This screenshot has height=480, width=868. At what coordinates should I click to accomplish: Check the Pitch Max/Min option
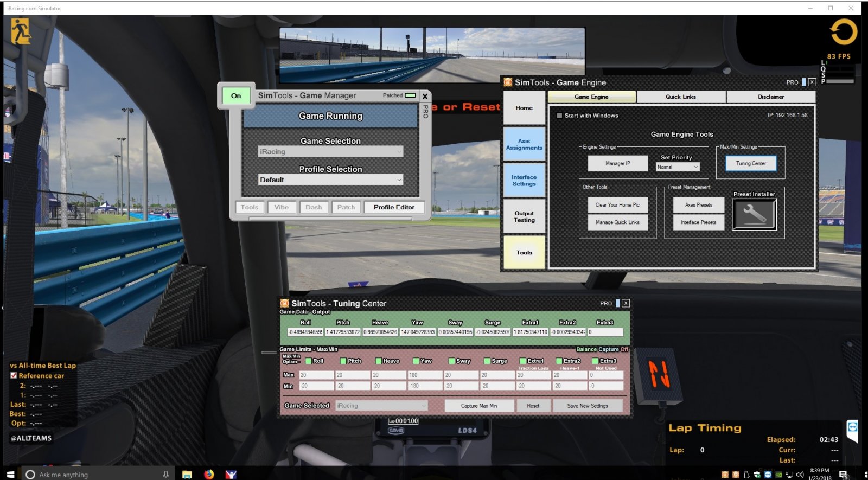[x=343, y=361]
